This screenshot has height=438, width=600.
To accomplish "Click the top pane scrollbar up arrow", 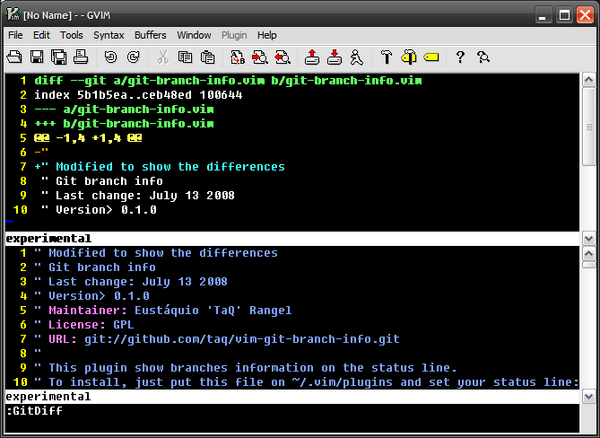I will point(590,79).
